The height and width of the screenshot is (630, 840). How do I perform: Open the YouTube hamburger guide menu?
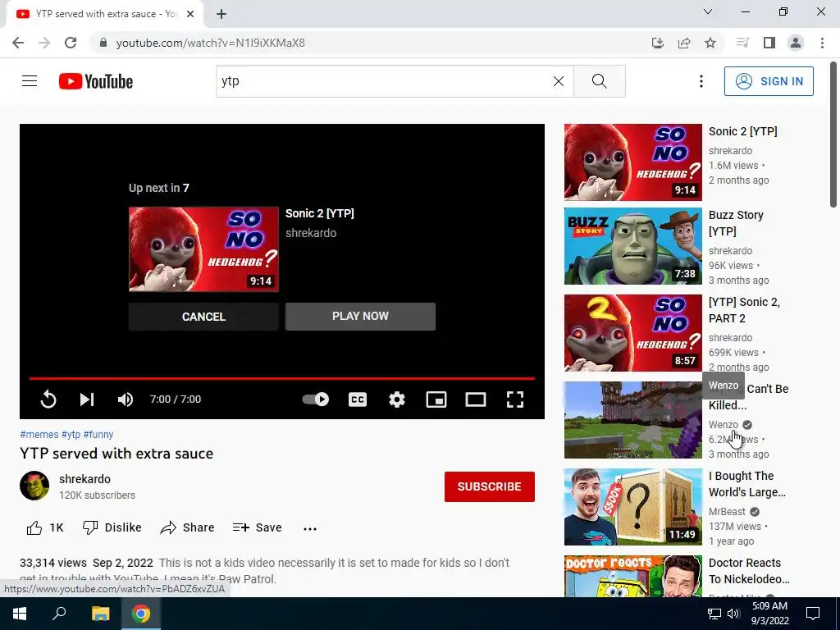30,81
